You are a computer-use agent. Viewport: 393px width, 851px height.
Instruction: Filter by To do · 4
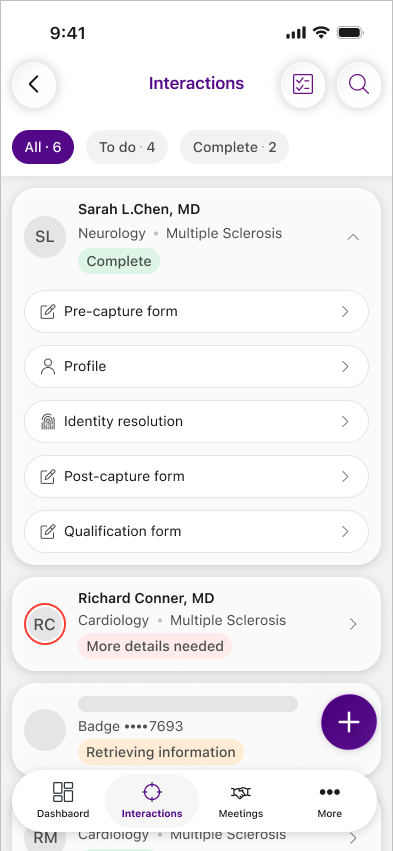point(127,147)
